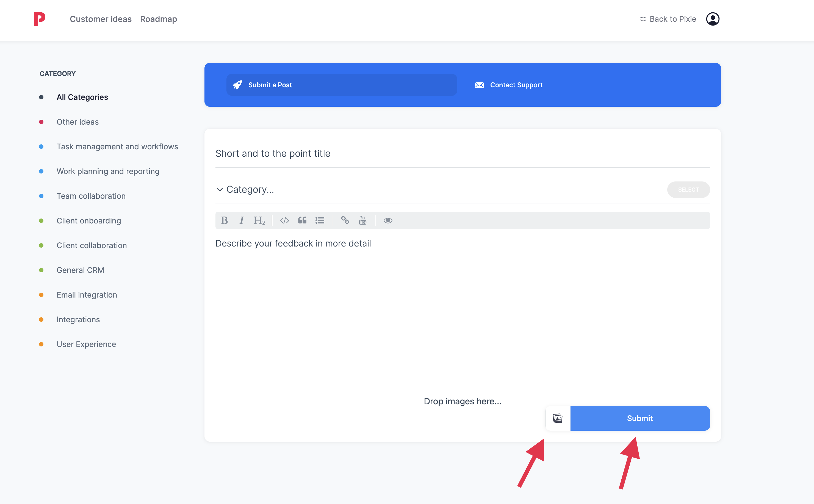Insert code block via toolbar icon
This screenshot has height=504, width=814.
[284, 220]
